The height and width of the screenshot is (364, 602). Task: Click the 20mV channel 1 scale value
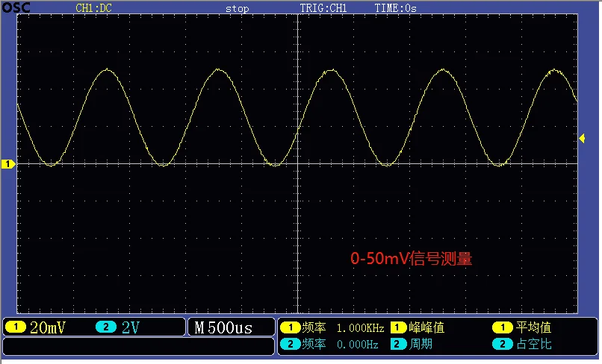pos(48,327)
